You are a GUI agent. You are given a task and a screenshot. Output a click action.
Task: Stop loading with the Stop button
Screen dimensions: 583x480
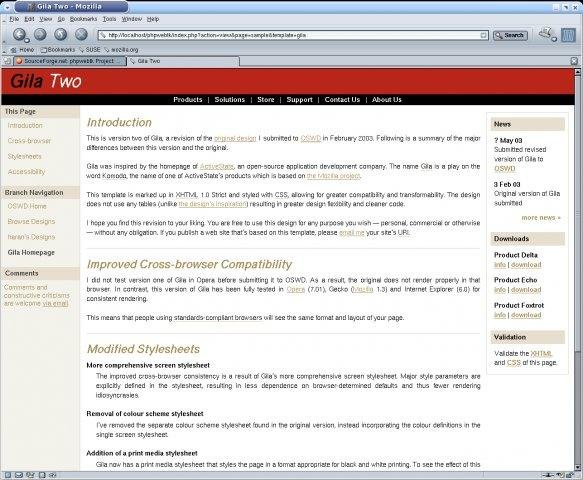pos(81,35)
